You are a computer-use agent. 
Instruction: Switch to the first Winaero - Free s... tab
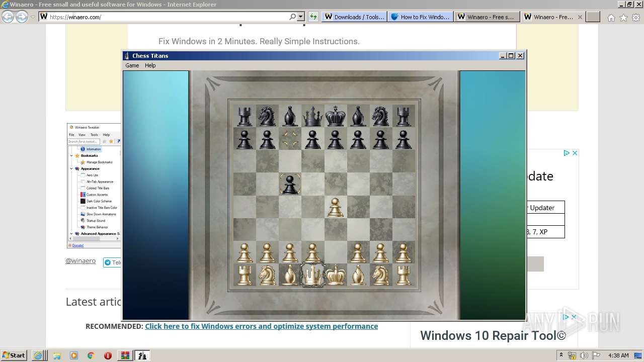point(487,17)
